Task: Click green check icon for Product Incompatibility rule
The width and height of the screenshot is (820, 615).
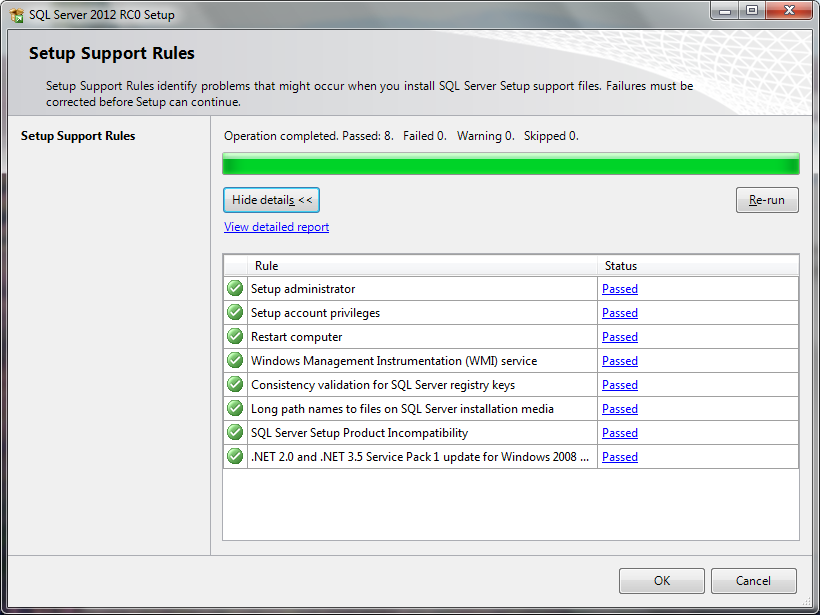Action: [235, 432]
